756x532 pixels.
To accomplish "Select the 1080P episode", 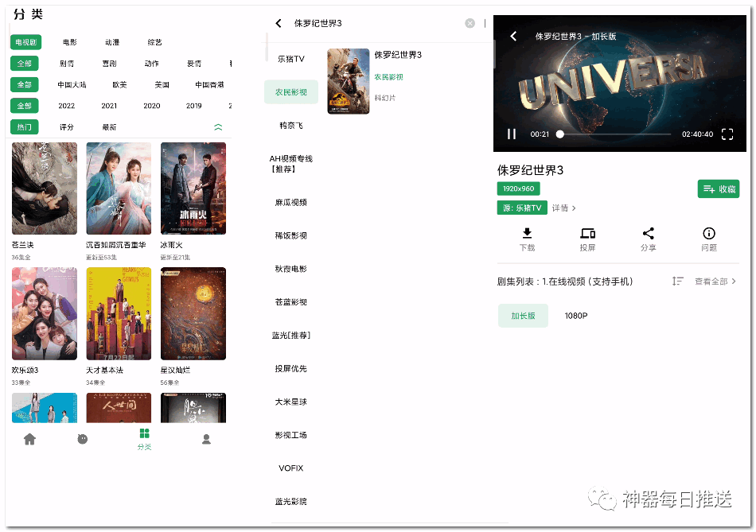I will tap(576, 316).
